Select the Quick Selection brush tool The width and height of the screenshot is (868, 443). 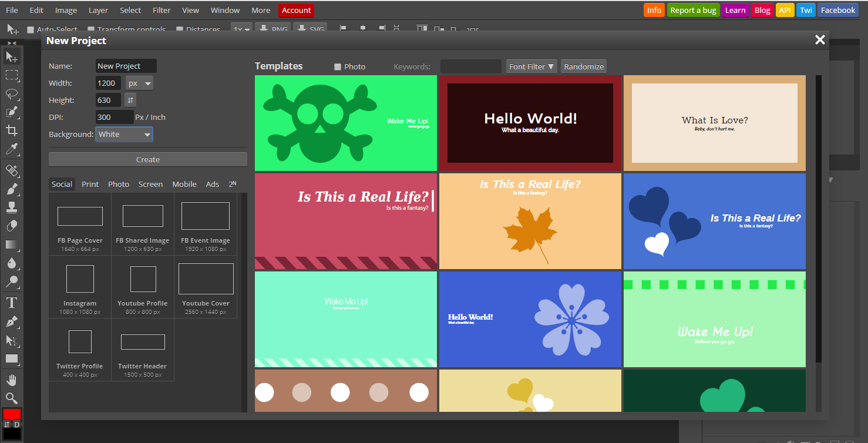pyautogui.click(x=12, y=112)
